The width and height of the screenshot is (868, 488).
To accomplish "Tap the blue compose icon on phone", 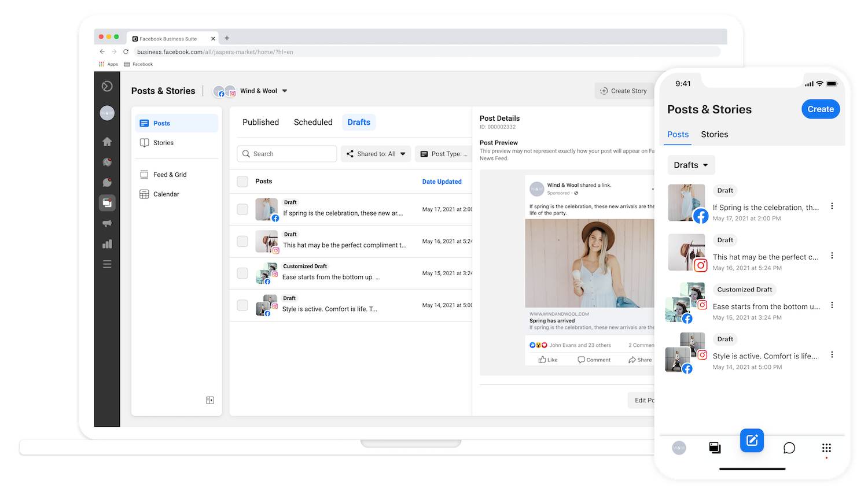I will coord(752,441).
